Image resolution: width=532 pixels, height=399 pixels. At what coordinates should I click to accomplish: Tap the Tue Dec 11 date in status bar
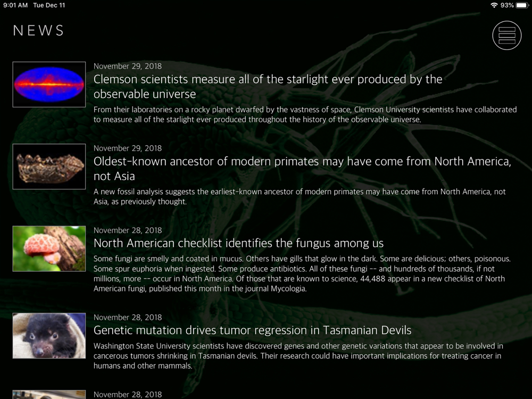49,5
